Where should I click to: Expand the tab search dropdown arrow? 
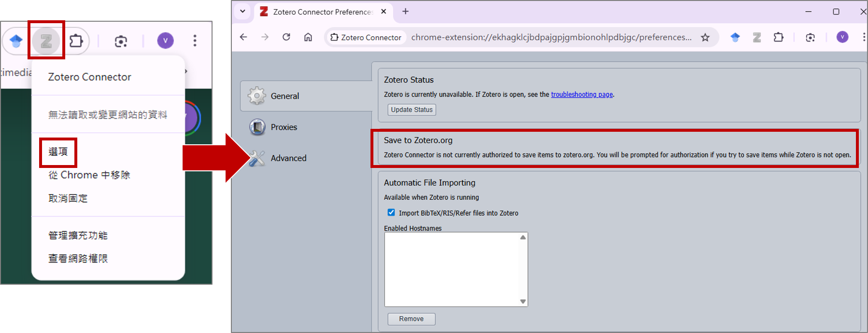tap(242, 11)
